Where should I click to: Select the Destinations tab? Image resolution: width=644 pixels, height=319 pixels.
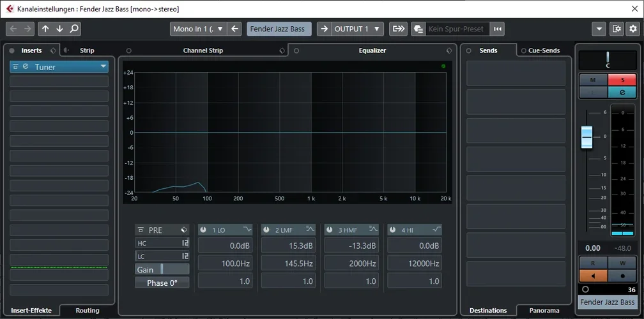coord(488,311)
